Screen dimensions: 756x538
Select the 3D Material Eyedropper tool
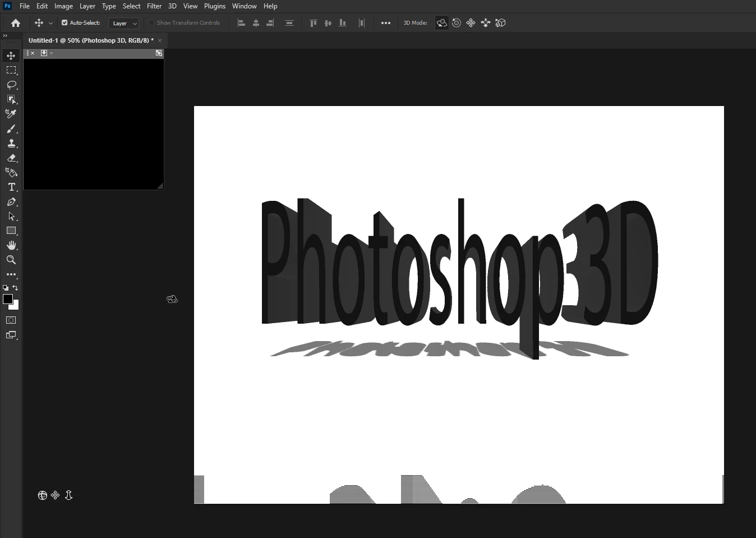pyautogui.click(x=11, y=114)
